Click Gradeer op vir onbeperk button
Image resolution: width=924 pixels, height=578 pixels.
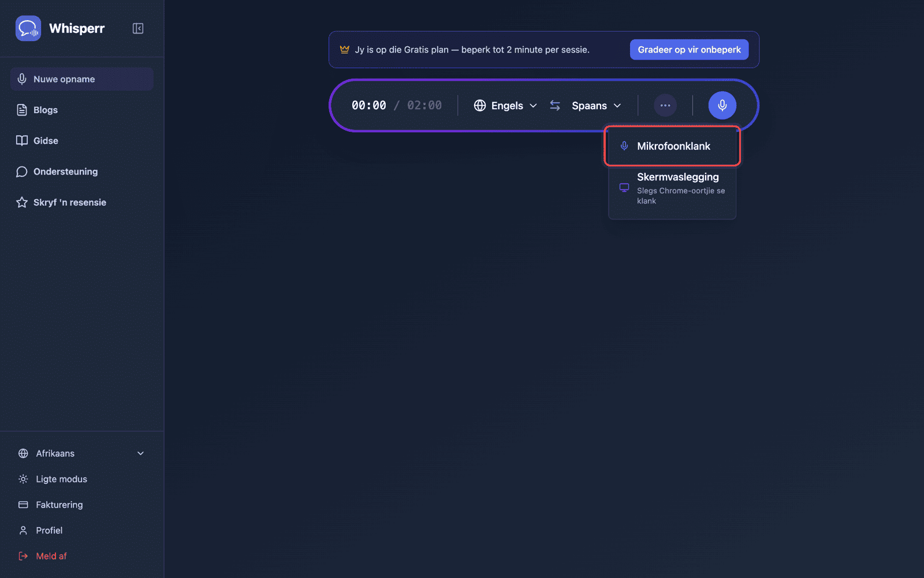click(689, 50)
